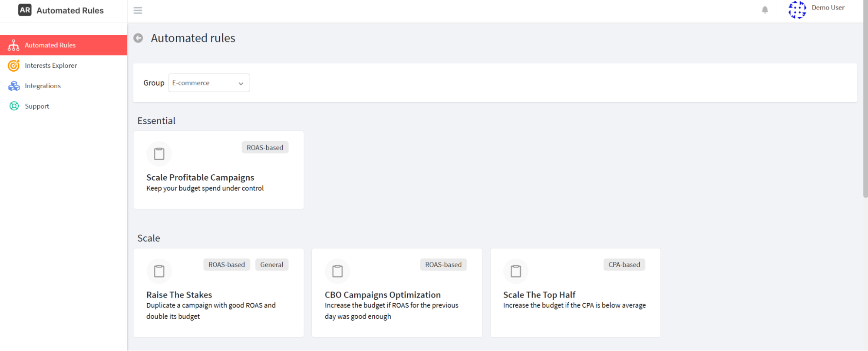Click the Support lifebuoy icon
Viewport: 868px width, 351px height.
14,106
